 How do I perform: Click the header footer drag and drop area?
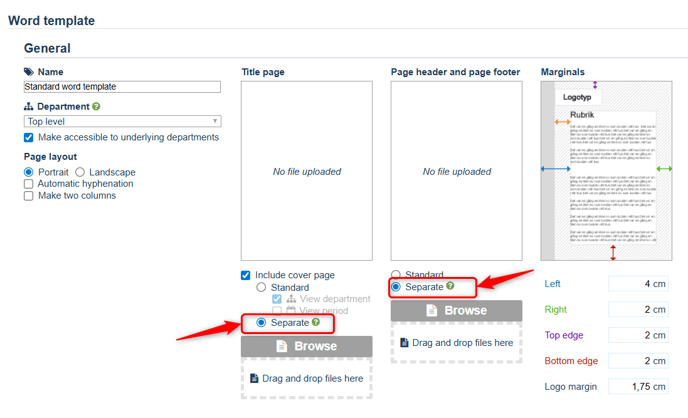(x=456, y=343)
